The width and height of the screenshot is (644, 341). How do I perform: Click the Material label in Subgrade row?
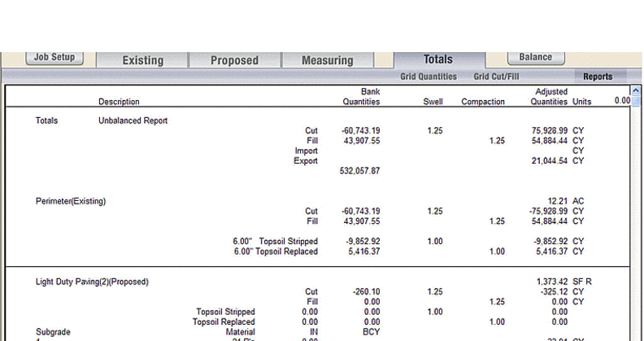pyautogui.click(x=240, y=332)
